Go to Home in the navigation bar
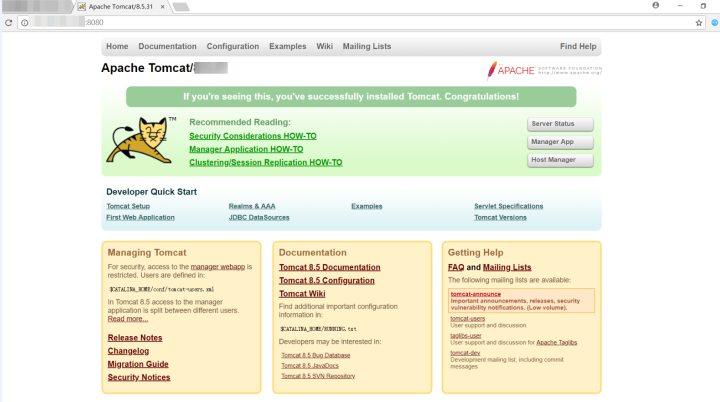This screenshot has height=402, width=720. point(117,46)
